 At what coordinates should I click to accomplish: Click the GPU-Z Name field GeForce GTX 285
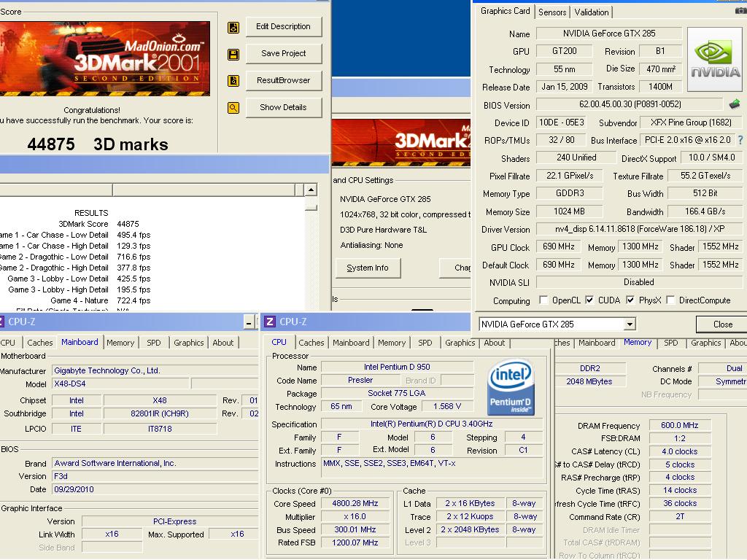pyautogui.click(x=609, y=34)
